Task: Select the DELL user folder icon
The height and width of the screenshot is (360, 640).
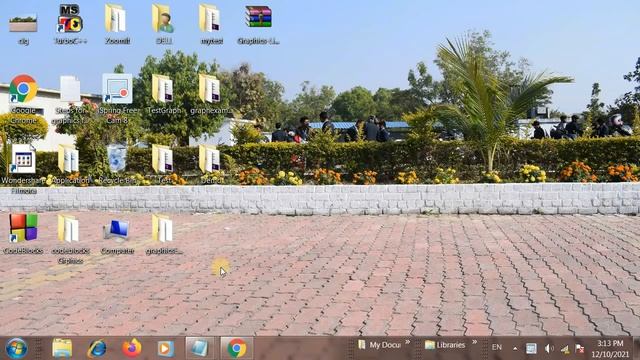Action: [163, 18]
